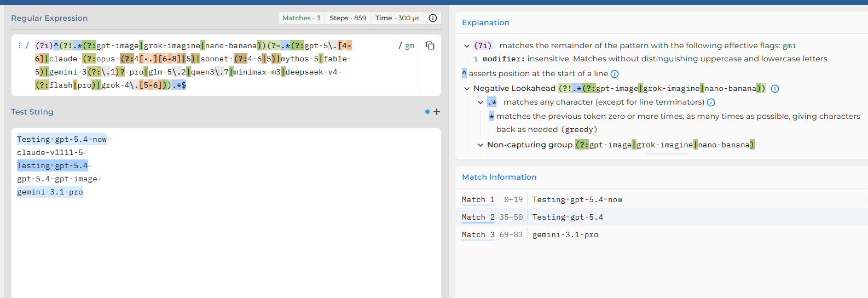The width and height of the screenshot is (868, 298).
Task: Select Match 1 row in Match Information
Action: 662,200
